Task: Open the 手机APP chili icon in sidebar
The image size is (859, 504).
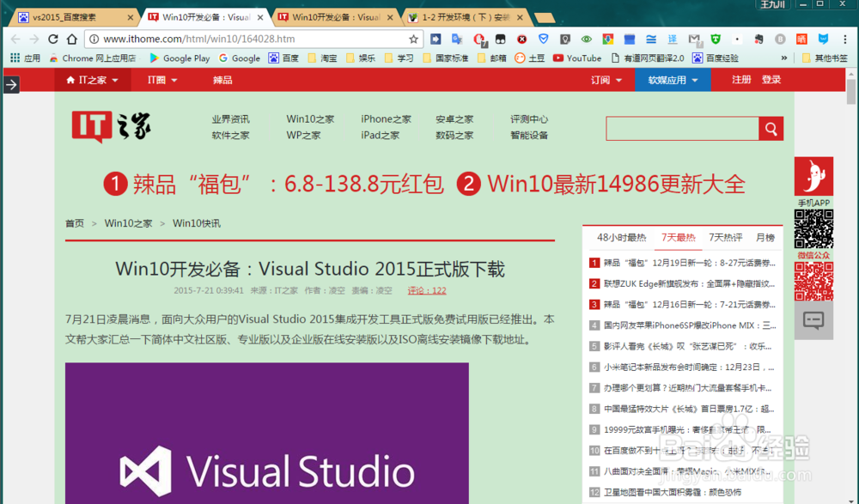Action: [813, 176]
